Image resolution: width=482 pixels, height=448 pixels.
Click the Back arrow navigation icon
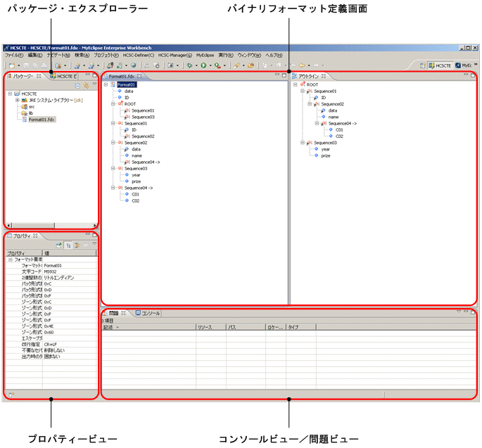[302, 65]
